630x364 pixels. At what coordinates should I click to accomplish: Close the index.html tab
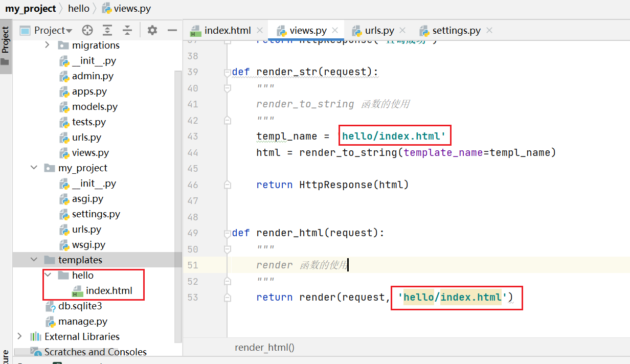click(260, 30)
